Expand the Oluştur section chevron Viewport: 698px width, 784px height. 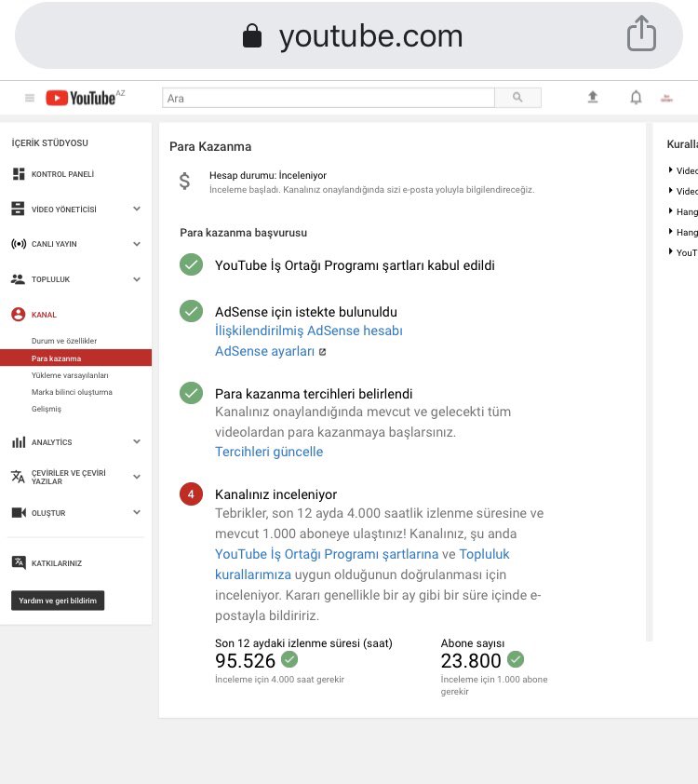137,512
